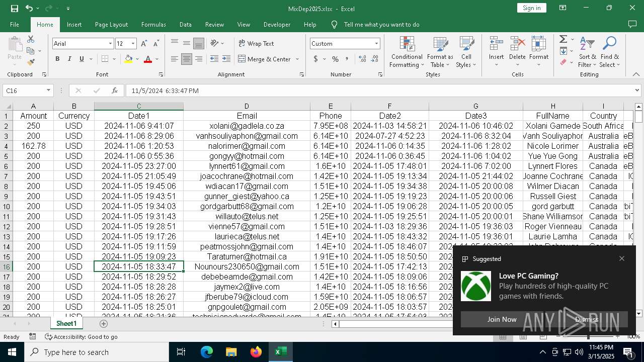Switch to the Developer tab
The width and height of the screenshot is (644, 362).
[x=277, y=24]
